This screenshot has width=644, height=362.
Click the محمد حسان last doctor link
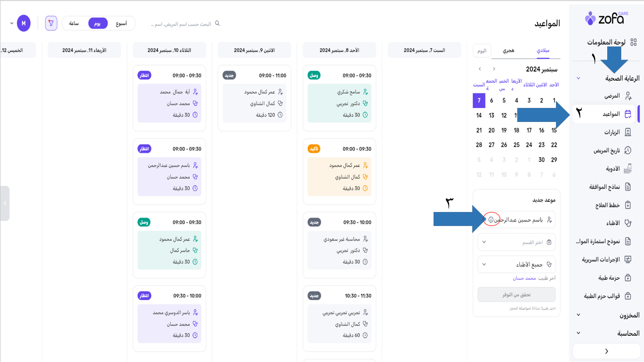(x=524, y=278)
